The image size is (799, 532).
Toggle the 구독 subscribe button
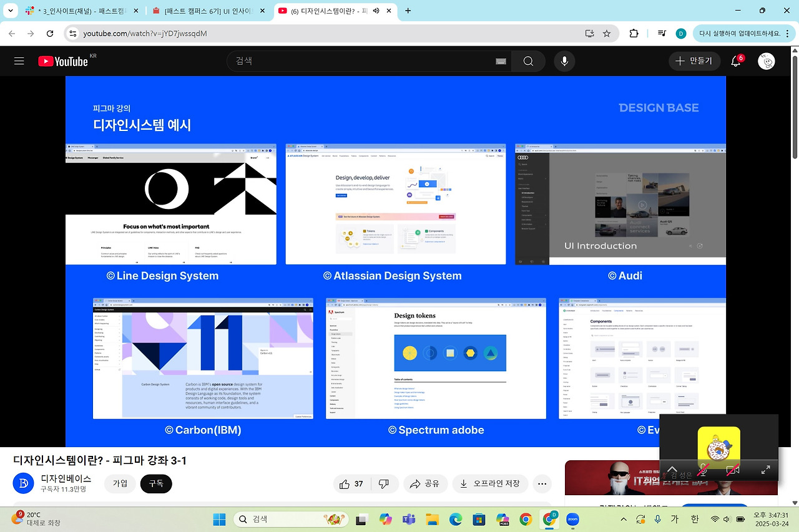pos(156,483)
